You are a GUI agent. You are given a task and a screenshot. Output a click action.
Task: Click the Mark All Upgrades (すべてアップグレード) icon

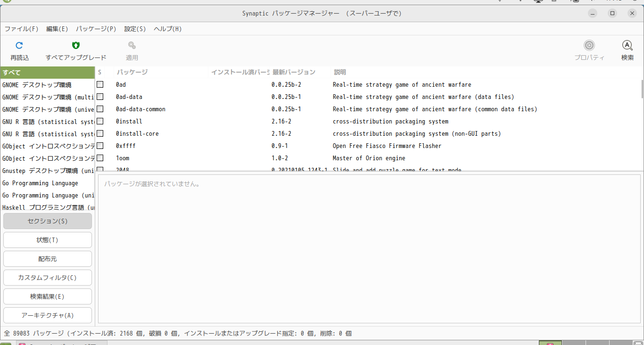pos(75,49)
